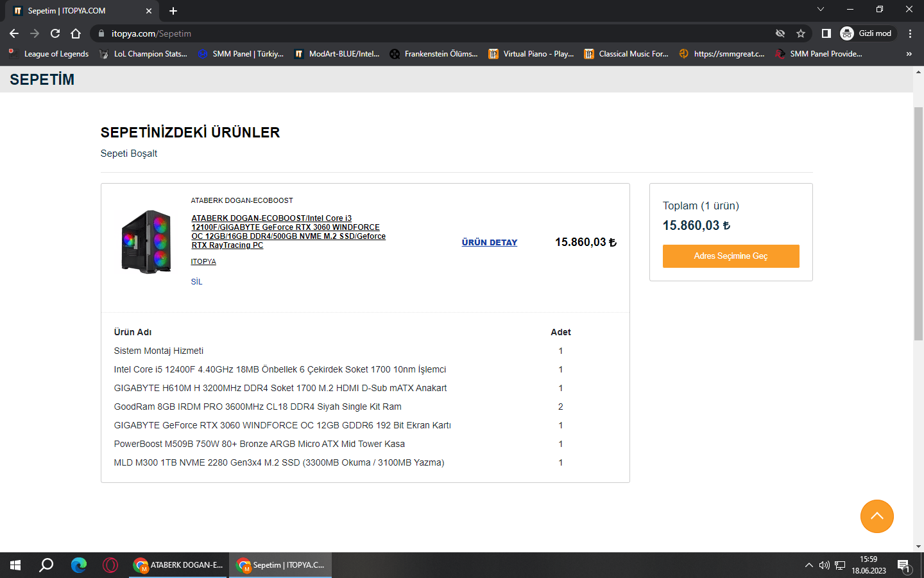Open Classical Music For... bookmark
This screenshot has height=578, width=924.
pyautogui.click(x=626, y=54)
